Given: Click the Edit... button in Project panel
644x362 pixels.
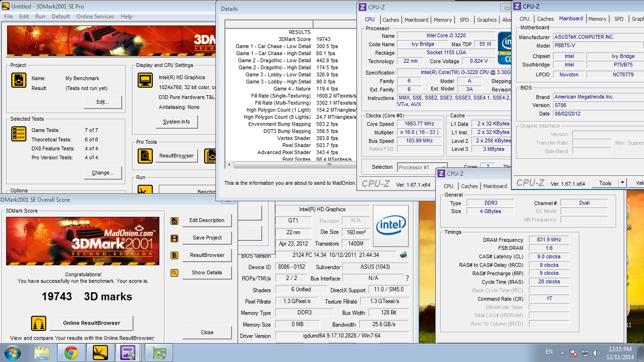Looking at the screenshot, I should tap(103, 102).
